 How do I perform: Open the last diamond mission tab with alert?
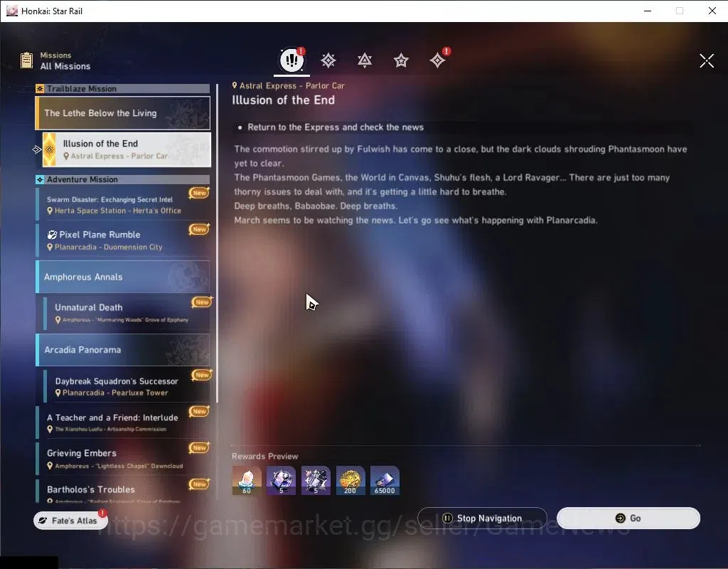(437, 60)
